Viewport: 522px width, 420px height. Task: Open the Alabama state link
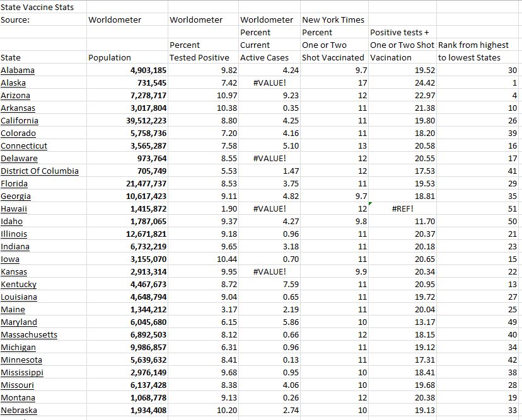click(x=17, y=70)
